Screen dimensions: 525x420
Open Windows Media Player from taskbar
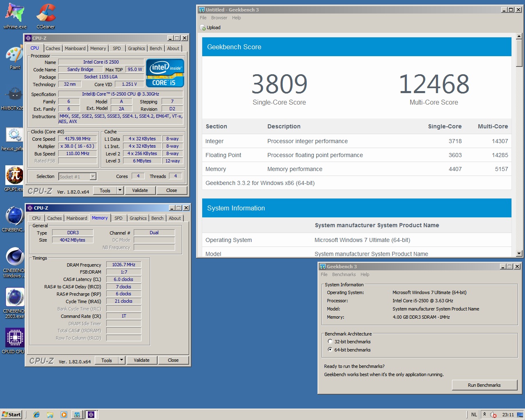[64, 415]
